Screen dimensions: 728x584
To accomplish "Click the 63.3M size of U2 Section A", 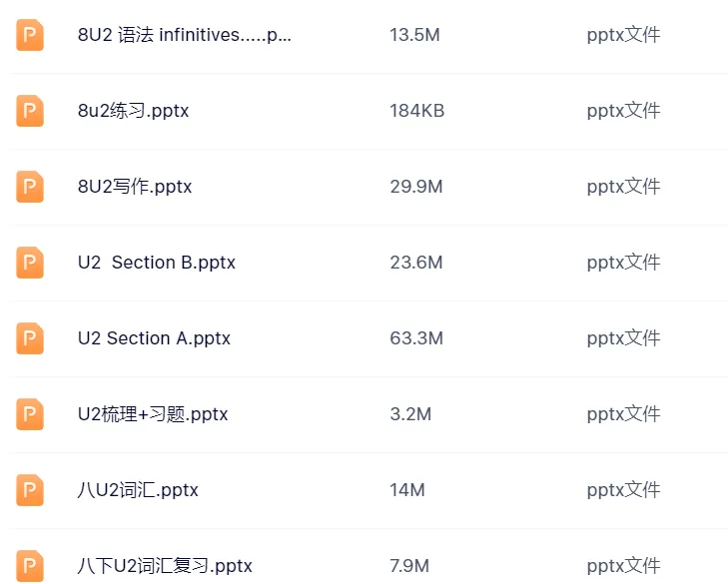I will pyautogui.click(x=416, y=338).
